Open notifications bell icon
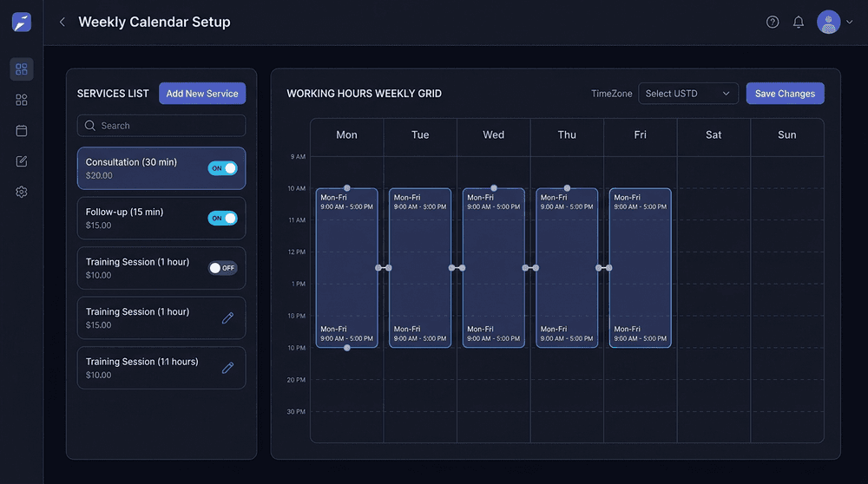 [799, 23]
